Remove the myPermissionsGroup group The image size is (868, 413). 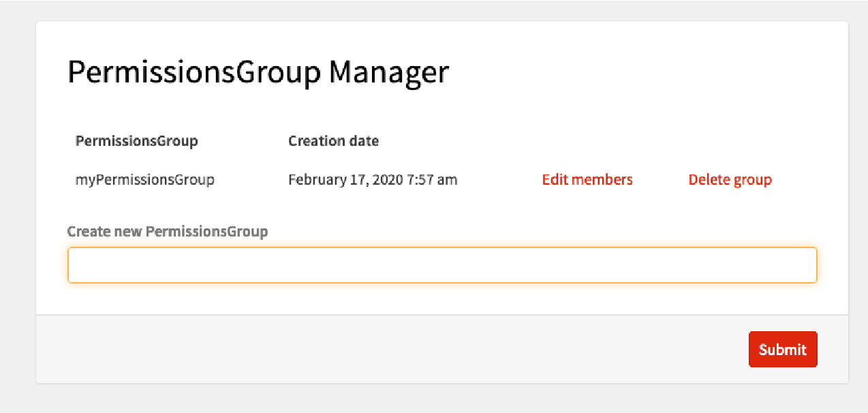tap(730, 180)
